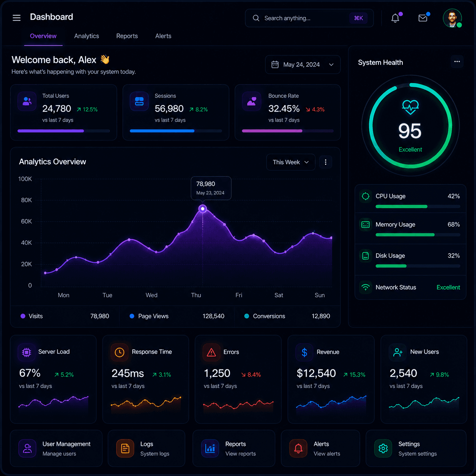
Task: Toggle Visits series in chart legend
Action: [32, 316]
